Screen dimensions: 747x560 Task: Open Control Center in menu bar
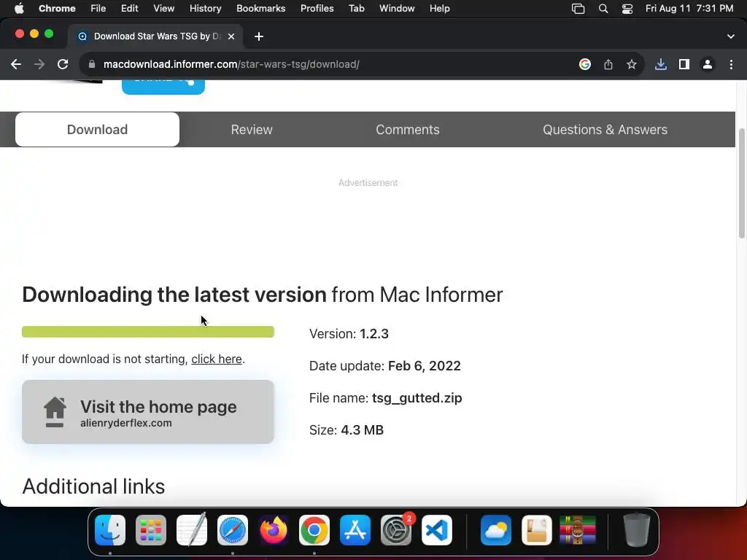pyautogui.click(x=627, y=9)
